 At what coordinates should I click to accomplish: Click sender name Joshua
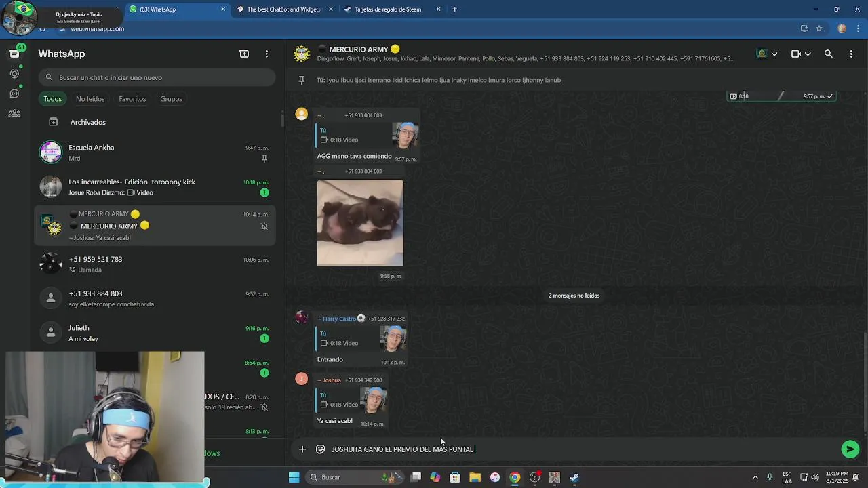tap(332, 380)
